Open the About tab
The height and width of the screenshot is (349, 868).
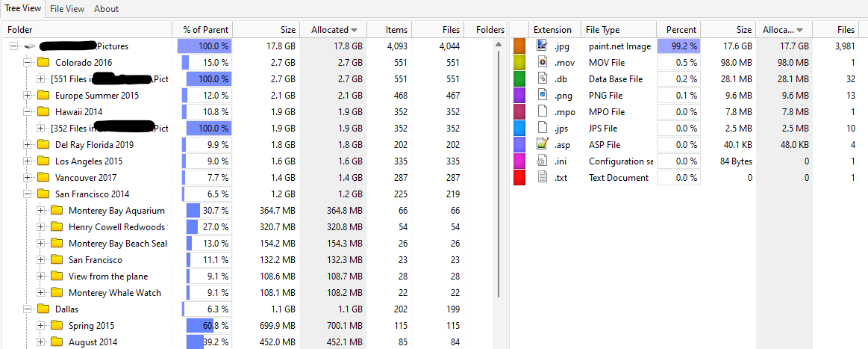point(106,9)
